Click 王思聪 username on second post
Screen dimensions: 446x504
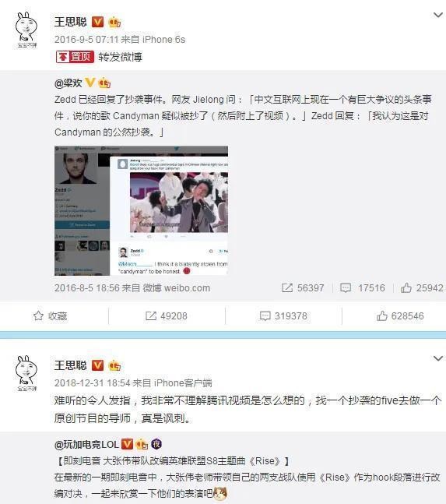pos(70,365)
